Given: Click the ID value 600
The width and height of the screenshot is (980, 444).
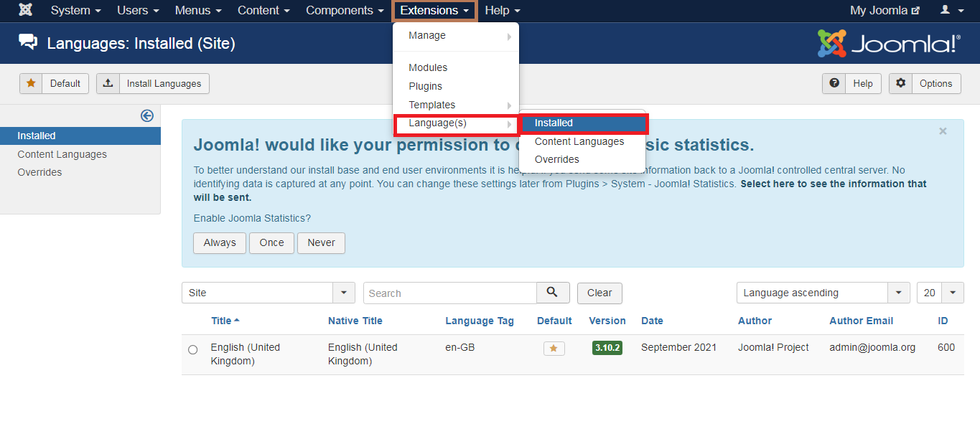Looking at the screenshot, I should point(946,347).
